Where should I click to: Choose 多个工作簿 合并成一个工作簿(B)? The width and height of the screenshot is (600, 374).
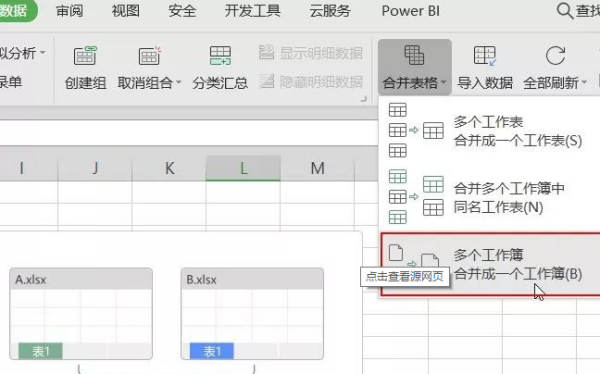tap(491, 264)
